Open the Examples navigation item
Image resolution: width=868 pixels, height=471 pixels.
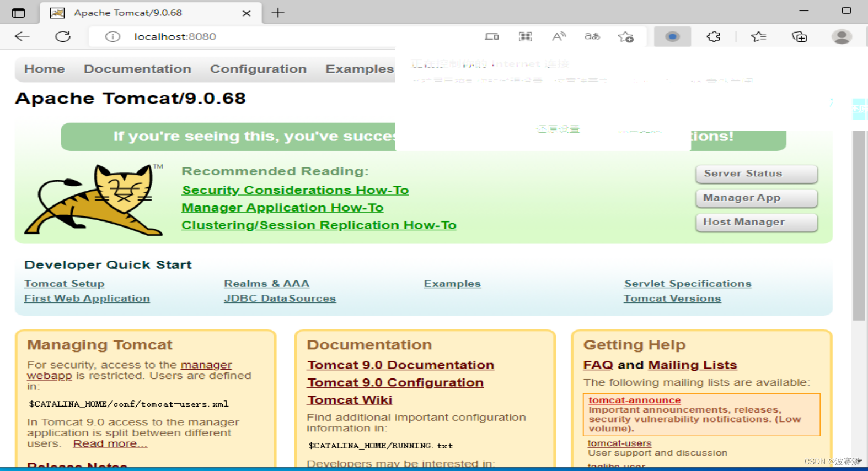360,69
